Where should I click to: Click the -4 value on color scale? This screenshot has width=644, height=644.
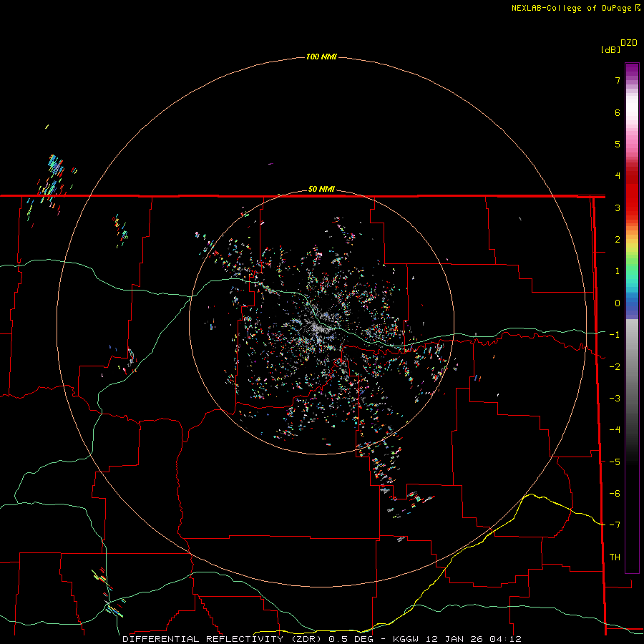click(x=615, y=429)
